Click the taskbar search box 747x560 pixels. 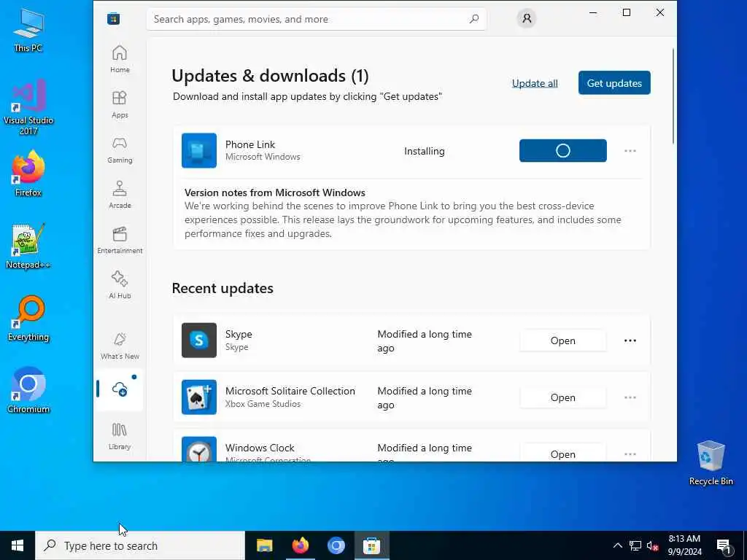click(140, 545)
